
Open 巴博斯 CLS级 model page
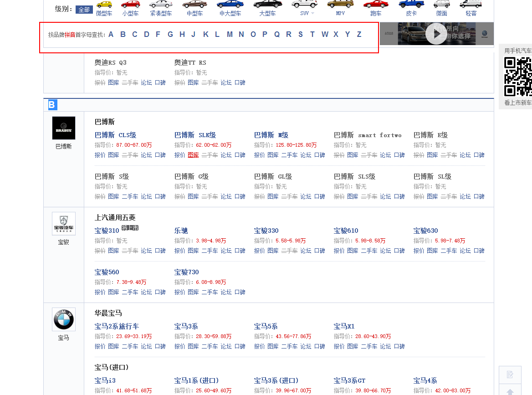[115, 135]
